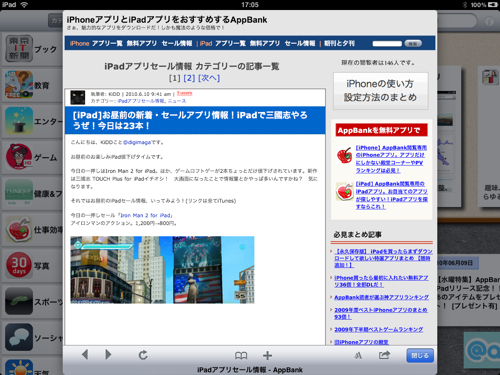The height and width of the screenshot is (375, 500).
Task: Open the Iron Man 2 for iPad link
Action: [145, 215]
